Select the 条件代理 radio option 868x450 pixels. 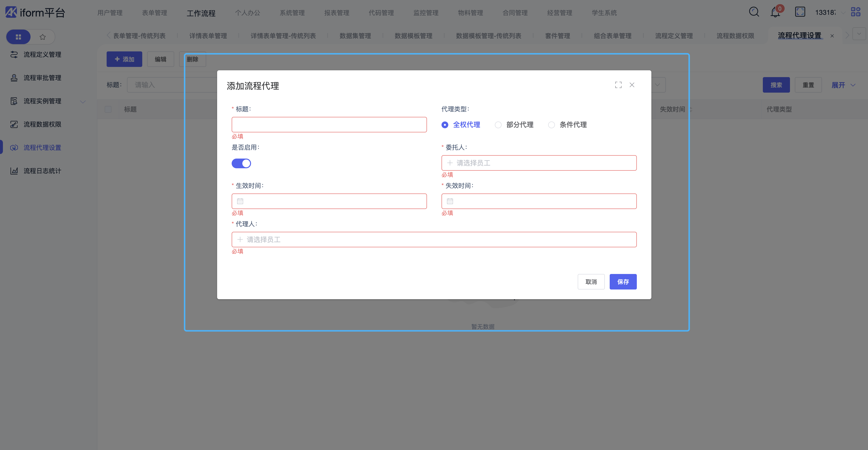[x=551, y=125]
